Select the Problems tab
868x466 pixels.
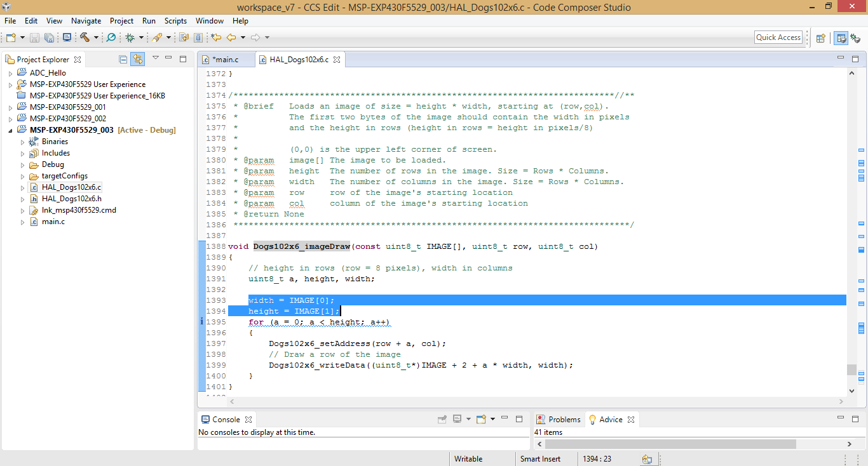tap(563, 419)
